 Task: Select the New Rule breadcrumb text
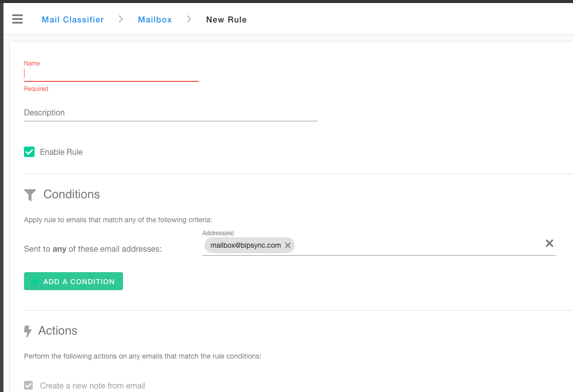point(226,19)
